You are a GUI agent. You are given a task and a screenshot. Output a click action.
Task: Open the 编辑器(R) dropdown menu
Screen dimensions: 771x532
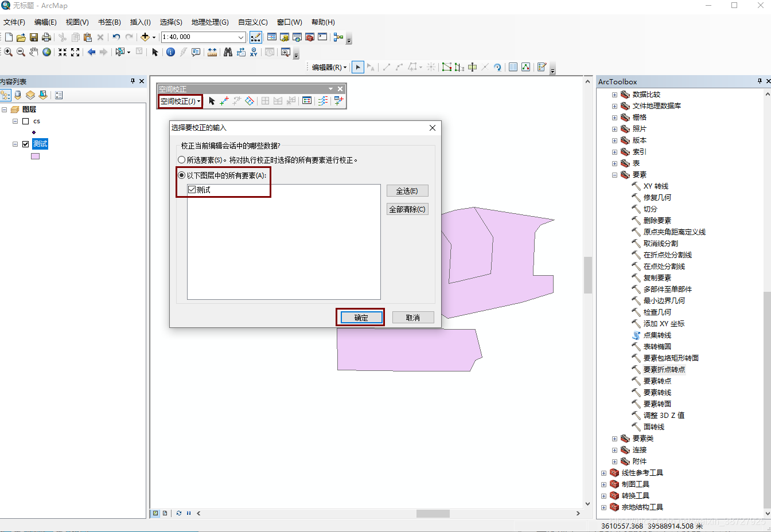pyautogui.click(x=329, y=67)
